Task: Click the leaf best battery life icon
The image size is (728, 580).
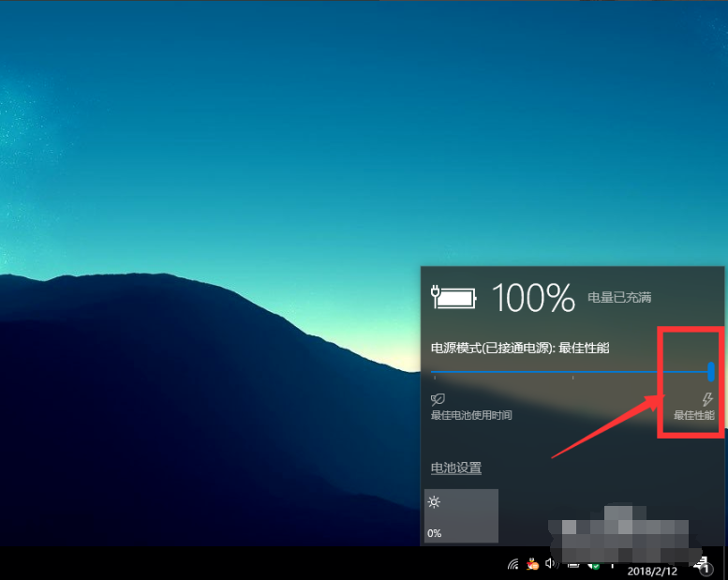Action: coord(438,399)
